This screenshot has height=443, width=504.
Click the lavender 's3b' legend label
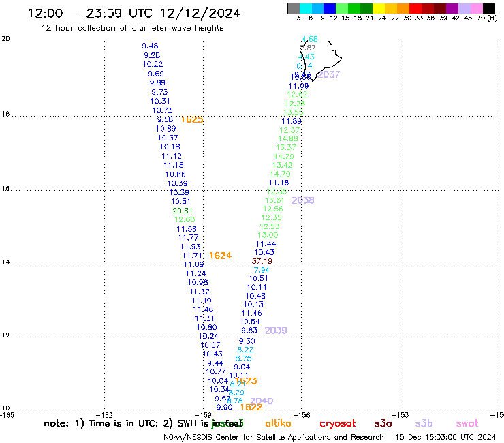click(424, 423)
